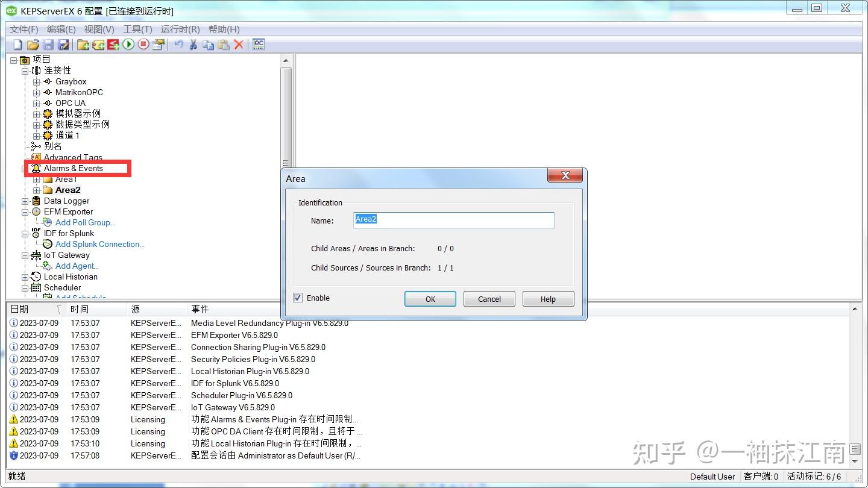Click Cancel in the Area dialog

pyautogui.click(x=489, y=299)
